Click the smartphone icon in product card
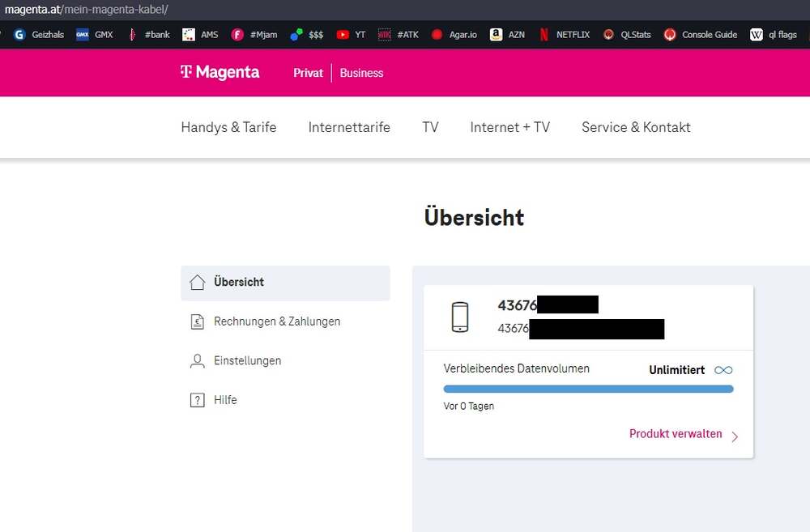Image resolution: width=810 pixels, height=532 pixels. click(x=460, y=317)
